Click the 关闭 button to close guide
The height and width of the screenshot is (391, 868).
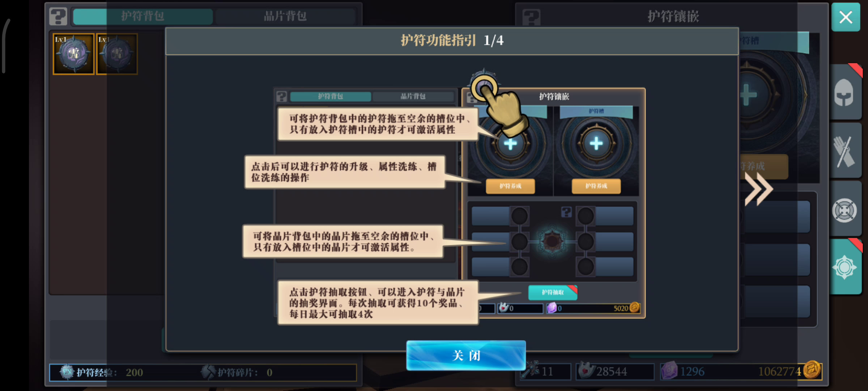[466, 355]
